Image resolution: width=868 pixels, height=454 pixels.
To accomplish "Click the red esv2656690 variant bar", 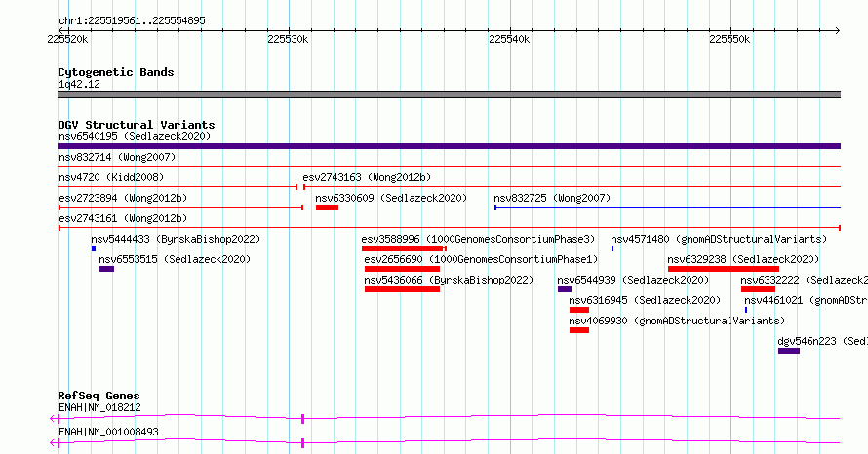I will (402, 269).
